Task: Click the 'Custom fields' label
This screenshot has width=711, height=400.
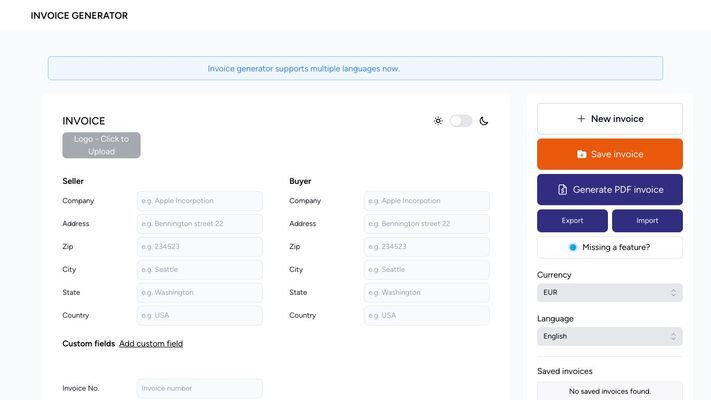Action: [x=88, y=344]
